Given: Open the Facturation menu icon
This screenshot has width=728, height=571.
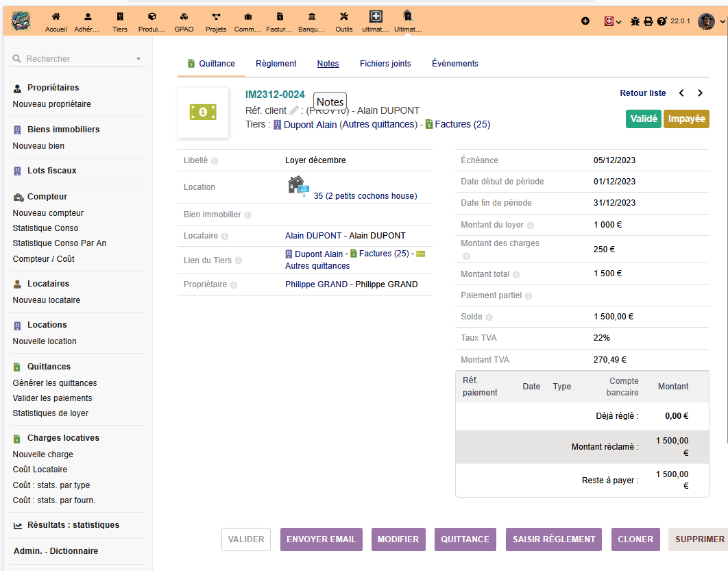Looking at the screenshot, I should [280, 21].
